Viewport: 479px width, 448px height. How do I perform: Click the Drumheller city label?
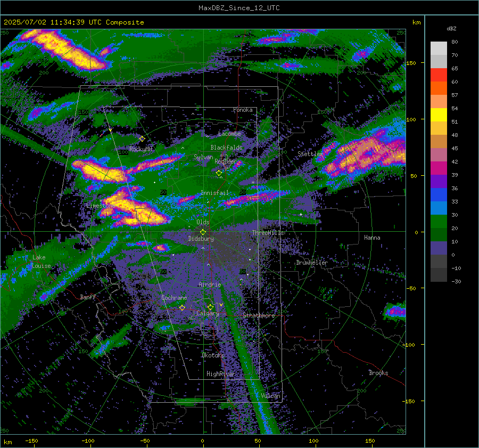(x=312, y=263)
